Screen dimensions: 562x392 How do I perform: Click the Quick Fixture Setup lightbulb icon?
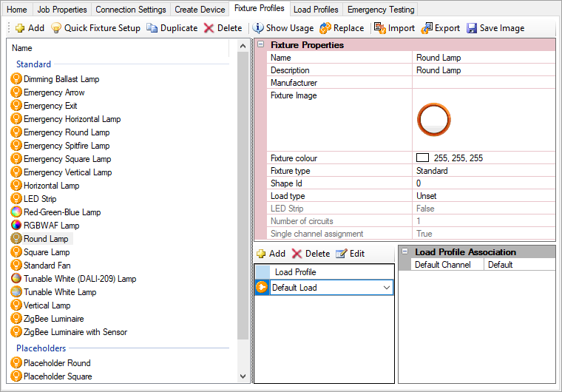pyautogui.click(x=55, y=28)
